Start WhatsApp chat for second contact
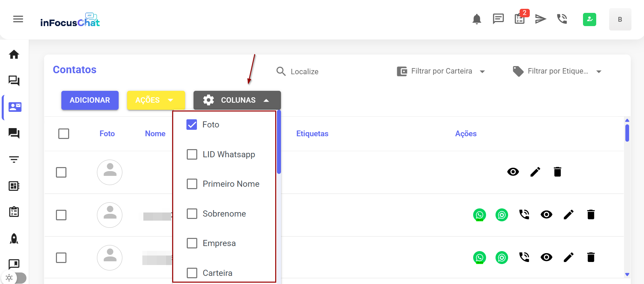Image resolution: width=644 pixels, height=284 pixels. [x=479, y=215]
